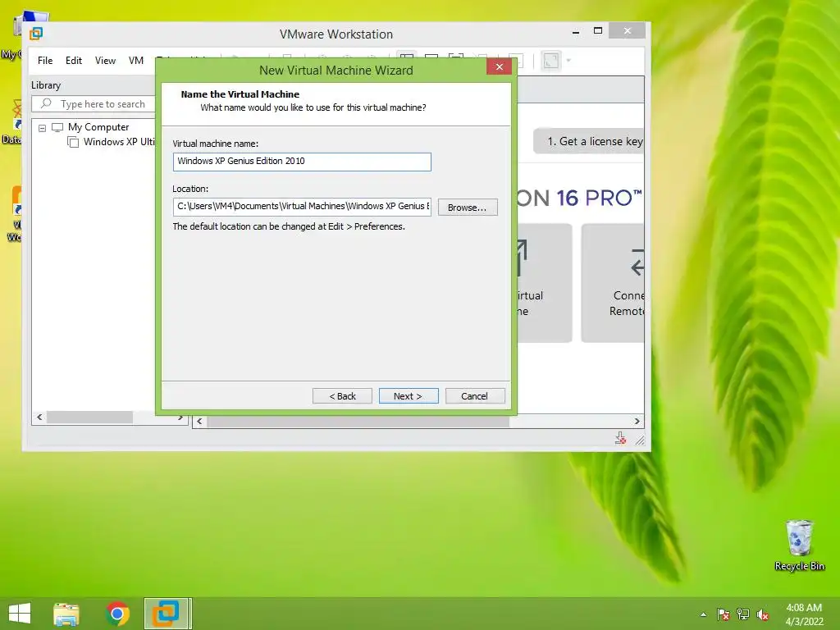Click the Library search box
The height and width of the screenshot is (630, 840).
pos(94,104)
